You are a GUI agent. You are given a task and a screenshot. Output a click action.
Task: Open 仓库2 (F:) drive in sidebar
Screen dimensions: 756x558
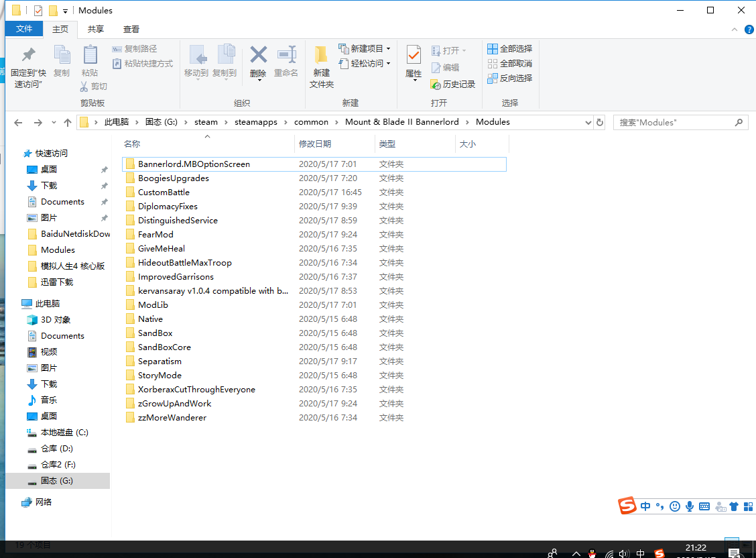click(58, 465)
